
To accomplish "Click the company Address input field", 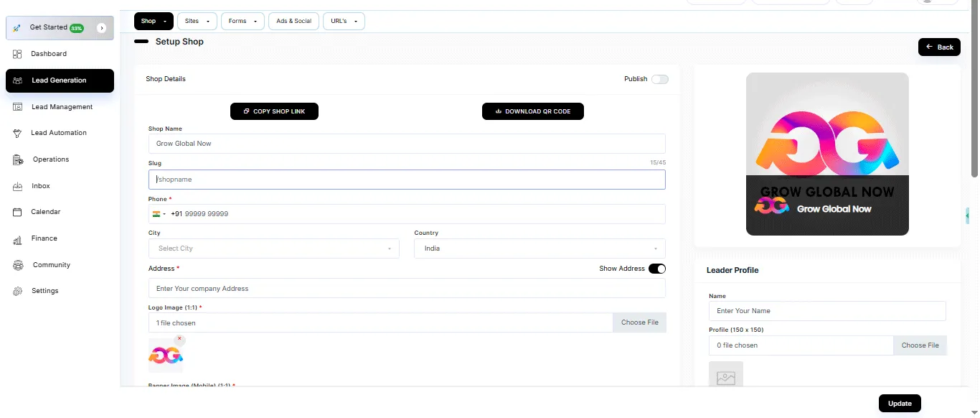I will tap(407, 288).
